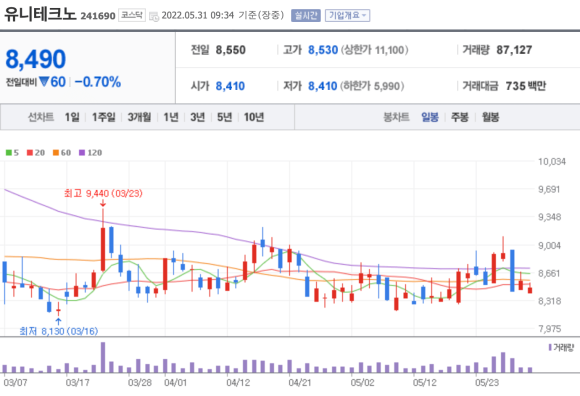Screen dimensions: 580x396
Task: Click the 실시간 button
Action: click(306, 15)
